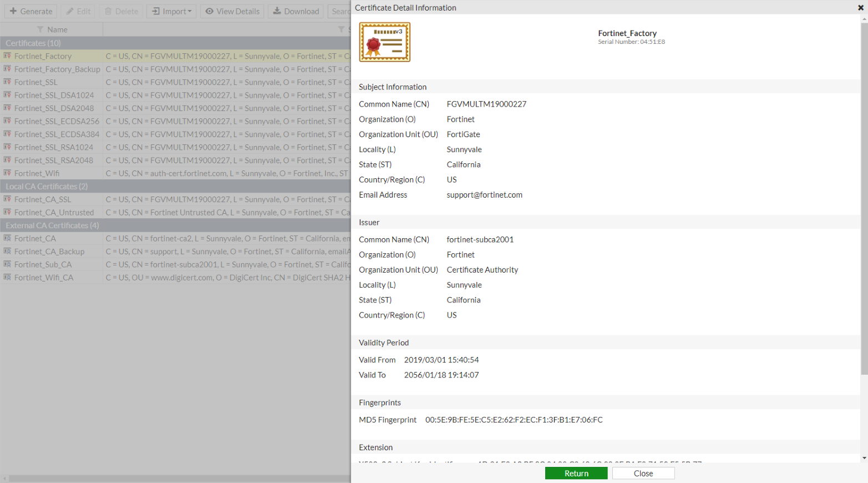Click the Certificate Authority organization unit value

point(482,270)
